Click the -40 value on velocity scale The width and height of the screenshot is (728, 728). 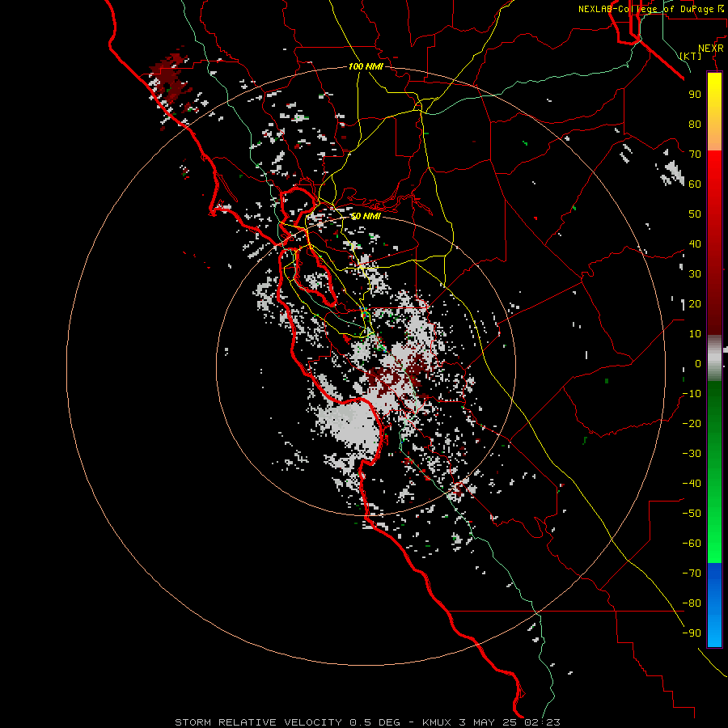click(x=692, y=484)
